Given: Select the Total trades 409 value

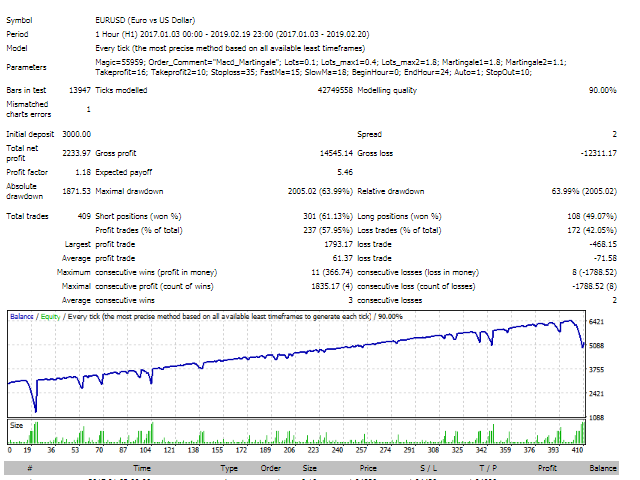Looking at the screenshot, I should point(81,216).
